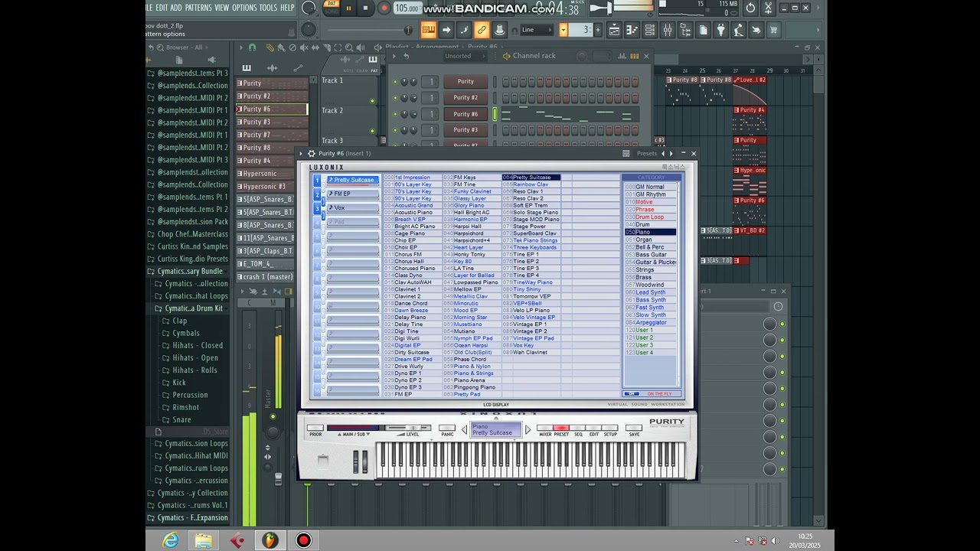Open Clap folder in browser
The height and width of the screenshot is (551, 980).
pyautogui.click(x=180, y=321)
